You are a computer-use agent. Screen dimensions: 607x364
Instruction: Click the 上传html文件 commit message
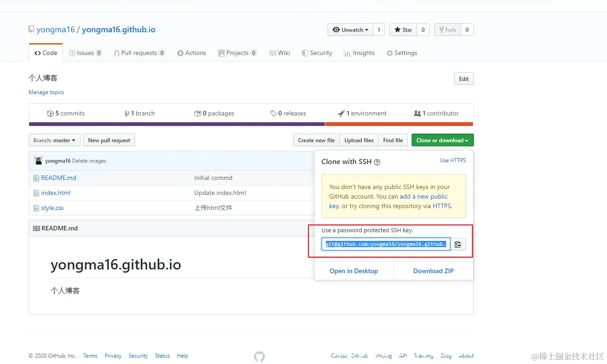(214, 208)
